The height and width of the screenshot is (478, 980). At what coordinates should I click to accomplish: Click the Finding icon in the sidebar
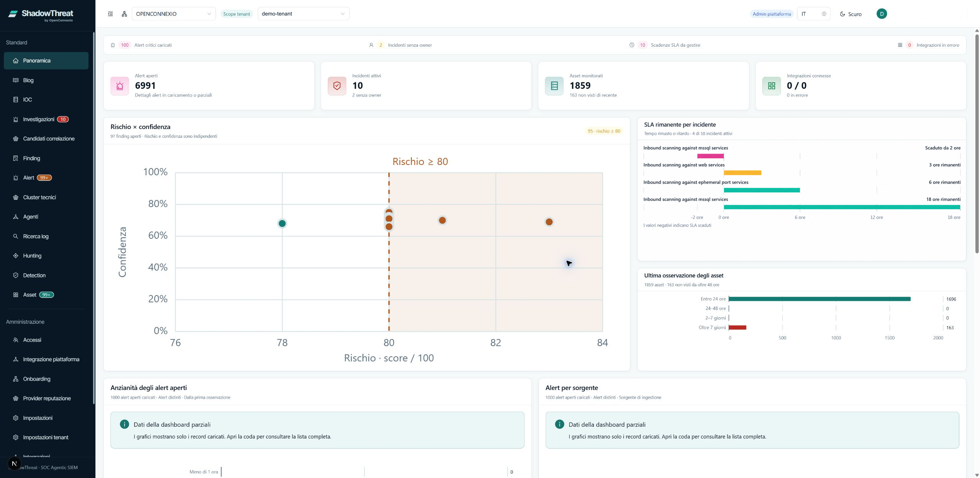16,158
